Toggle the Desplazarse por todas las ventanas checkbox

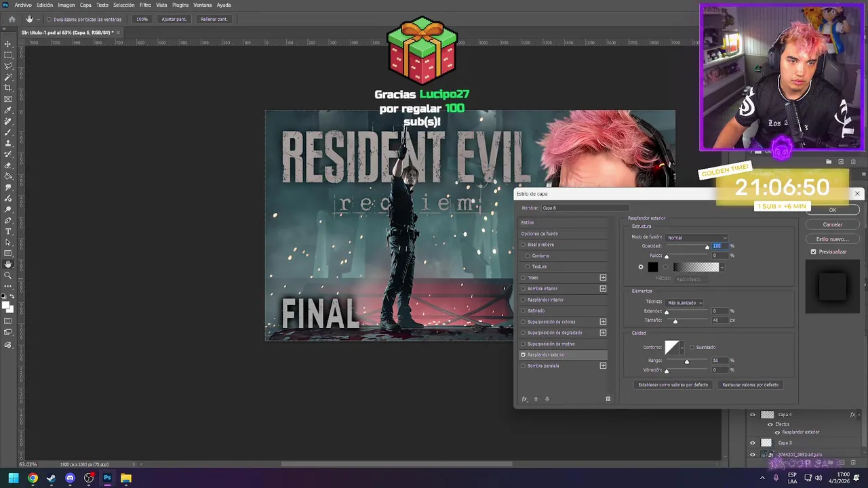(x=49, y=19)
